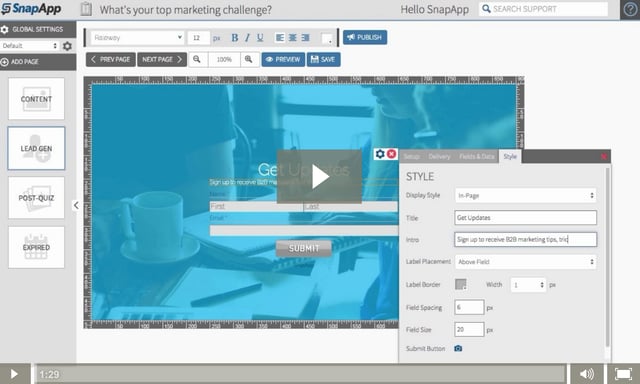The width and height of the screenshot is (640, 384).
Task: Click the project title text
Action: 186,10
